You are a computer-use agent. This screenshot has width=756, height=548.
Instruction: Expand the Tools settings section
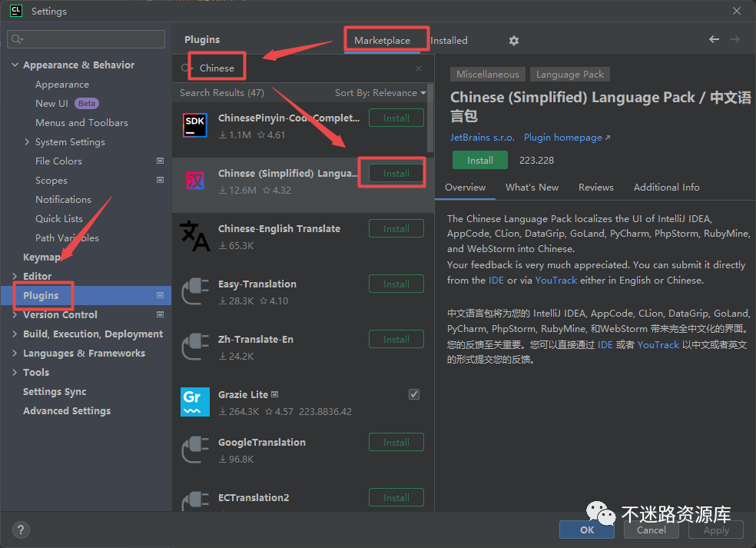(15, 373)
